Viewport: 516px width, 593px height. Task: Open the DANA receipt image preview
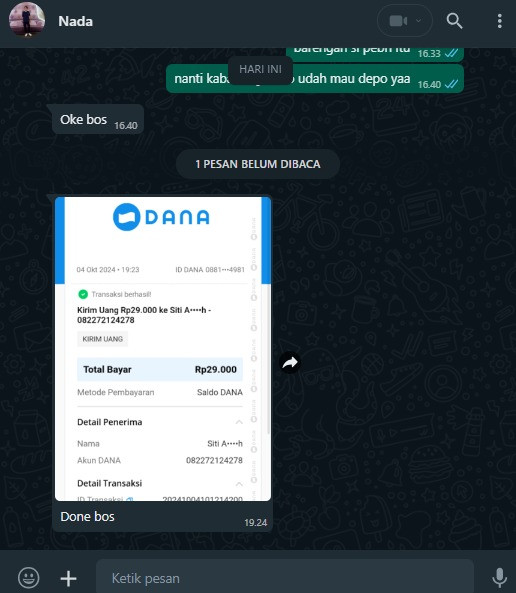point(163,349)
